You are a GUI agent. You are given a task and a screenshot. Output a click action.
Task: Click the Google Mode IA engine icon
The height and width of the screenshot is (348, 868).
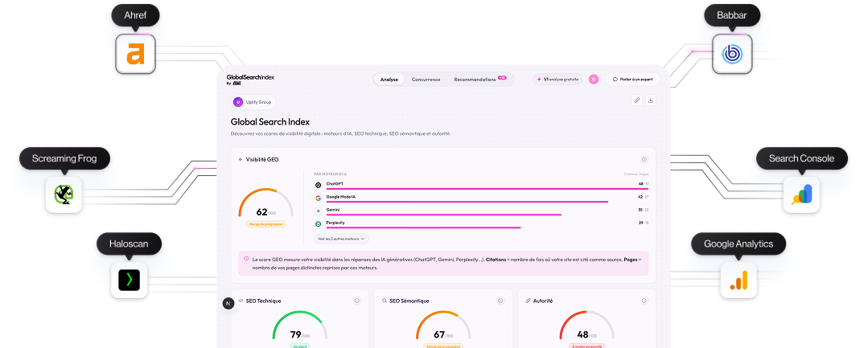tap(319, 198)
